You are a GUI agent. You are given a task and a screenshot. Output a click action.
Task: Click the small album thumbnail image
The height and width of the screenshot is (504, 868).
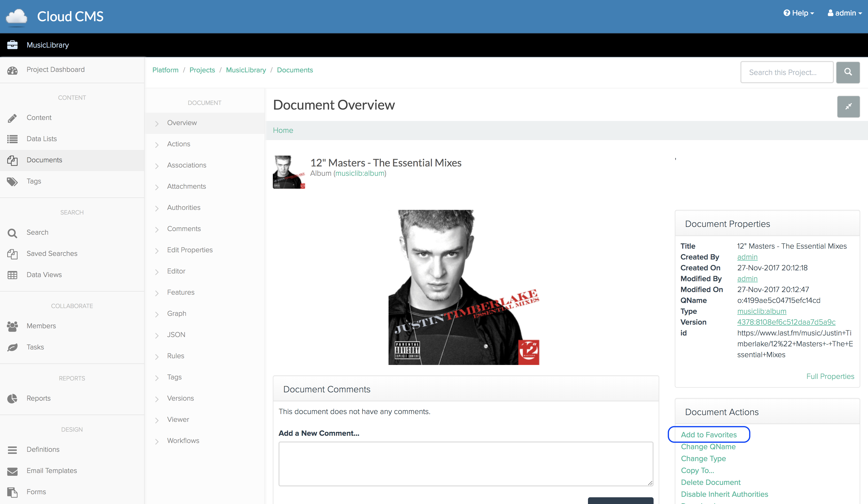coord(289,172)
